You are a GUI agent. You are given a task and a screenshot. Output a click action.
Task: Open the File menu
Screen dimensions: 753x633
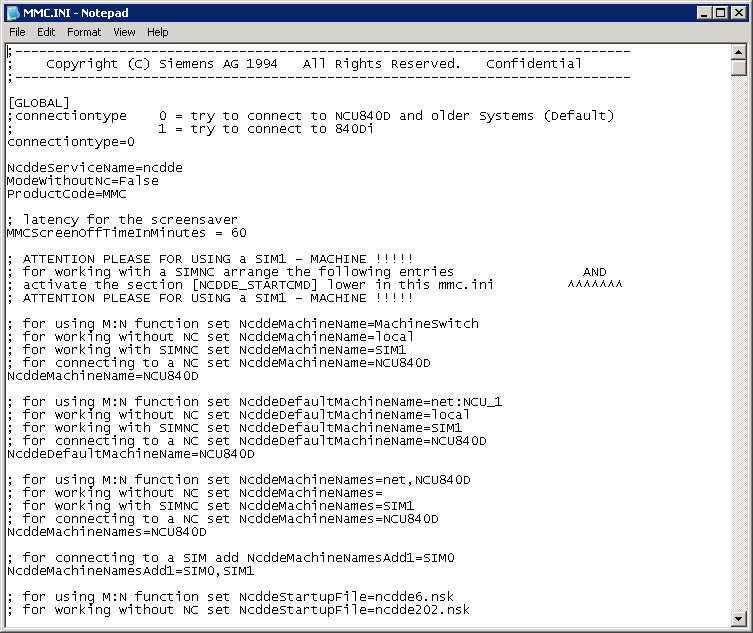coord(17,32)
